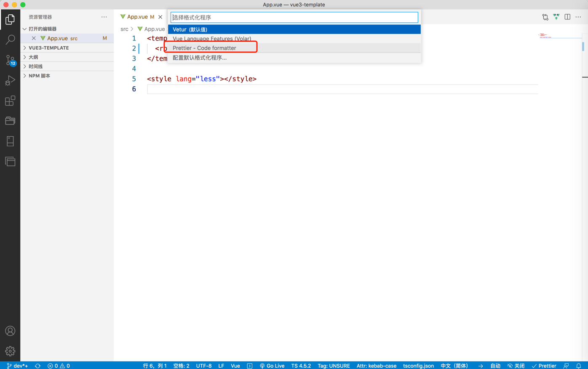This screenshot has width=588, height=369.
Task: Toggle the 关闭 indicator in status bar
Action: point(516,366)
